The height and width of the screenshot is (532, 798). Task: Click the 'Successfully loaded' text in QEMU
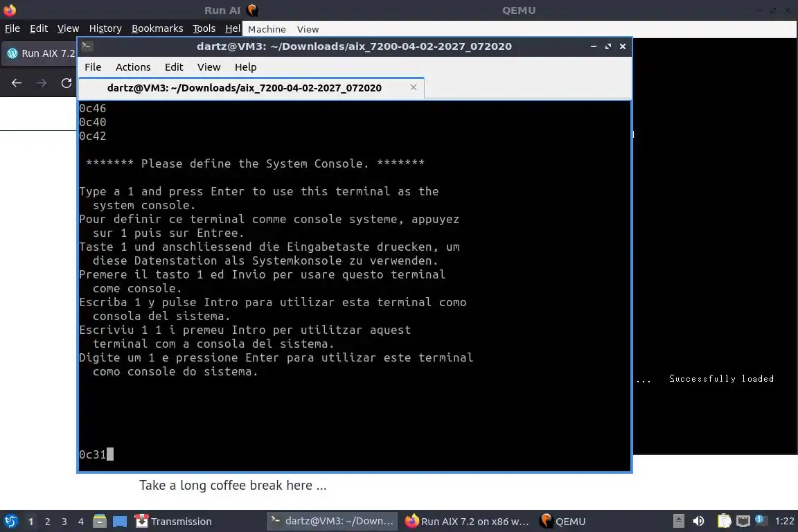coord(721,378)
